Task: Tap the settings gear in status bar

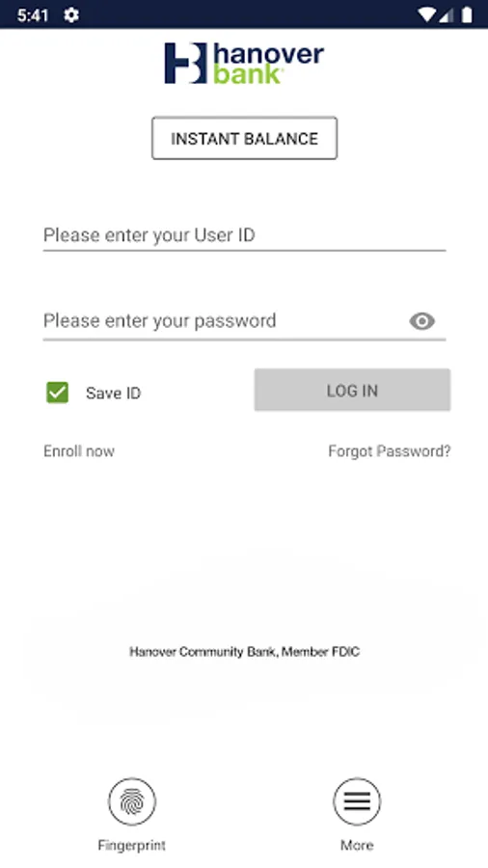Action: [x=71, y=14]
